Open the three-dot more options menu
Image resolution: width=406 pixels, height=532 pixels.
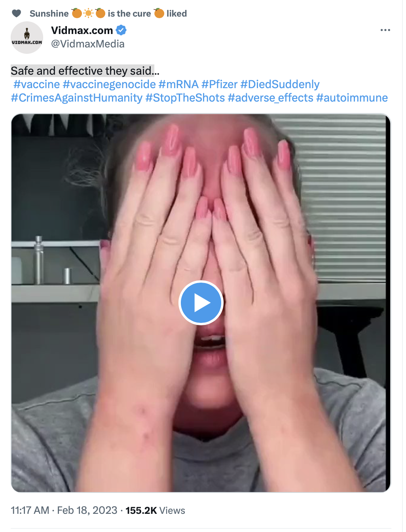point(385,30)
